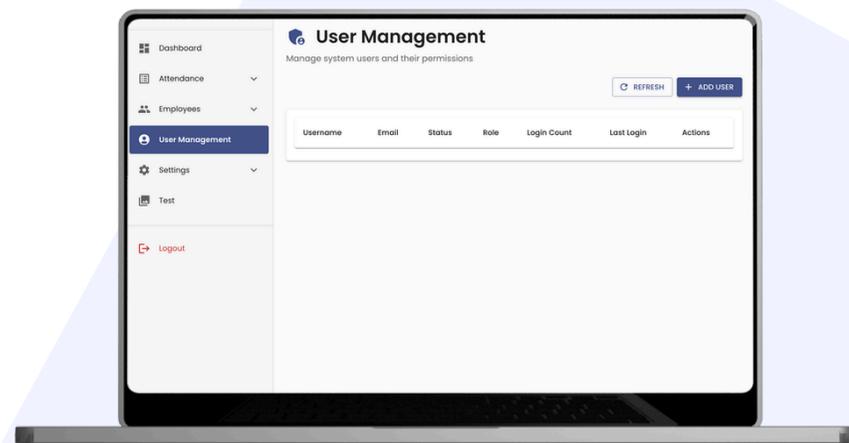The image size is (849, 443).
Task: Open the Settings menu item
Action: tap(199, 170)
